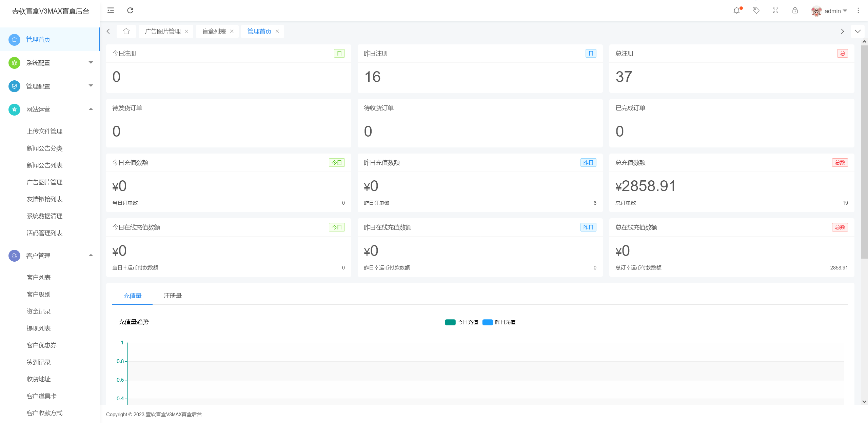The width and height of the screenshot is (868, 423).
Task: Open 客户列表 in the sidebar
Action: pyautogui.click(x=39, y=277)
